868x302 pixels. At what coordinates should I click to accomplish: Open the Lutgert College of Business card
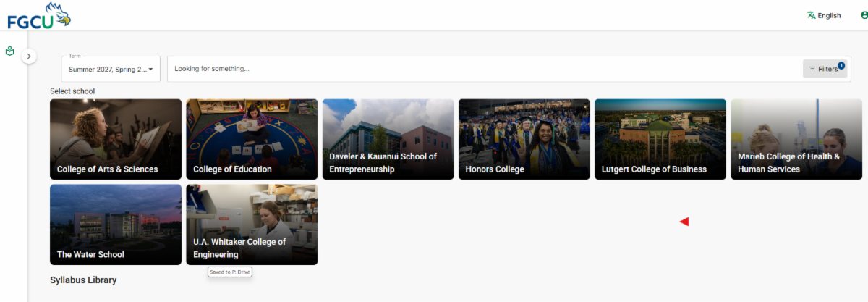point(660,139)
